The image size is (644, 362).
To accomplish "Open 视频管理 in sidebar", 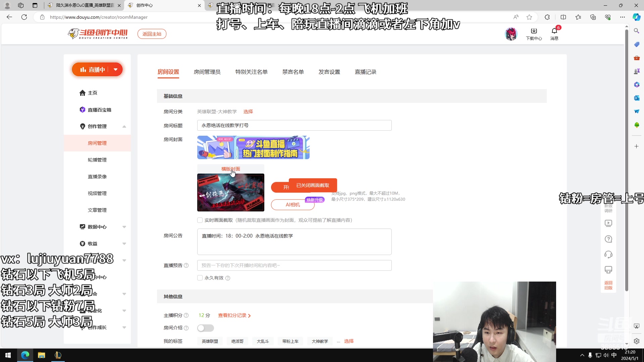I will [97, 193].
